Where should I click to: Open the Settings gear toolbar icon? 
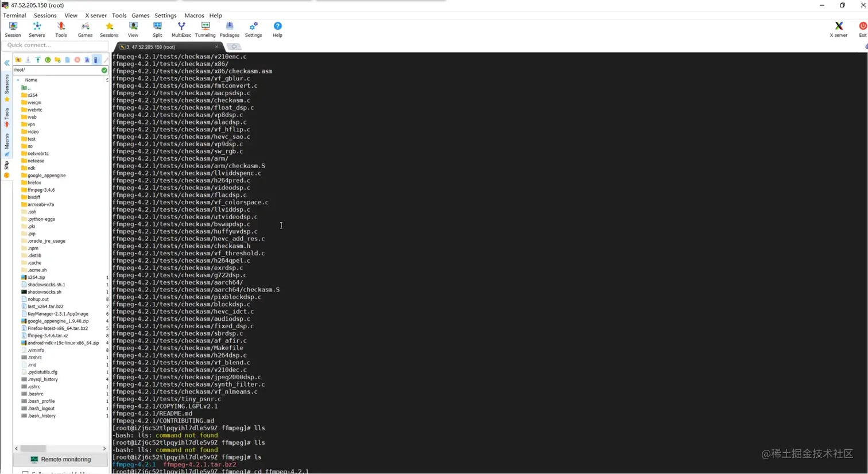253,29
